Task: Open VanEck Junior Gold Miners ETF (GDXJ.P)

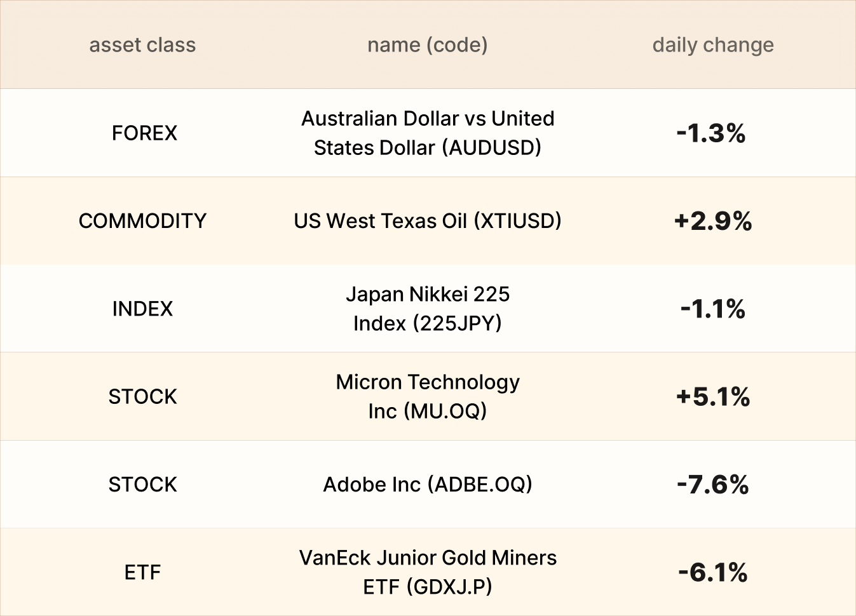Action: (427, 572)
